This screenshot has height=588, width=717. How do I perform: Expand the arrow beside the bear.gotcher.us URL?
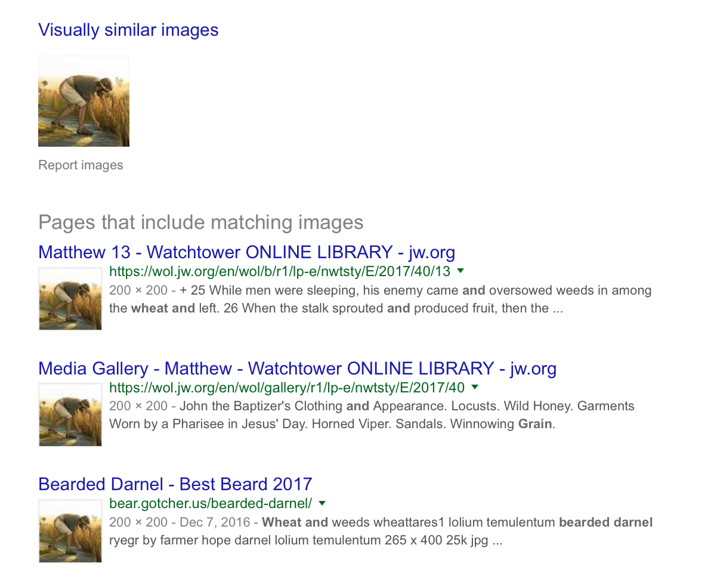[323, 503]
